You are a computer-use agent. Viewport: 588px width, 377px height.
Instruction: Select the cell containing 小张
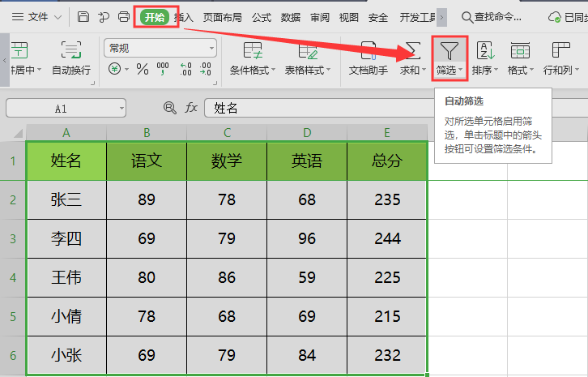click(66, 355)
